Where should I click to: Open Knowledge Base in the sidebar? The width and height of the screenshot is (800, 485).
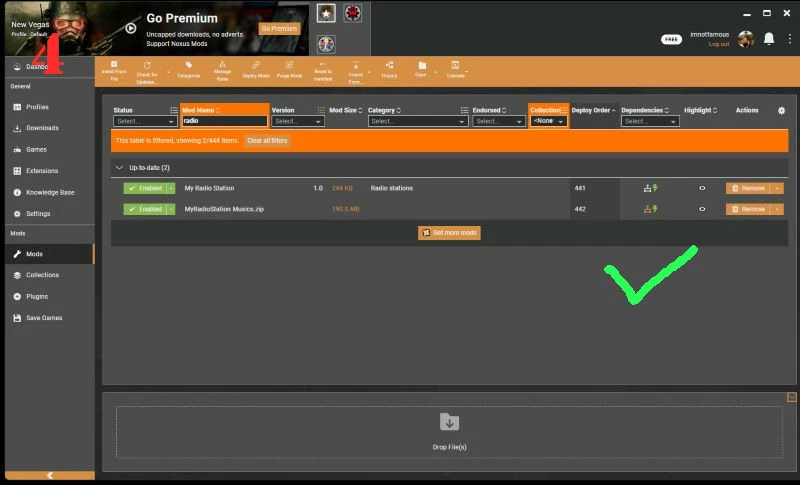50,192
